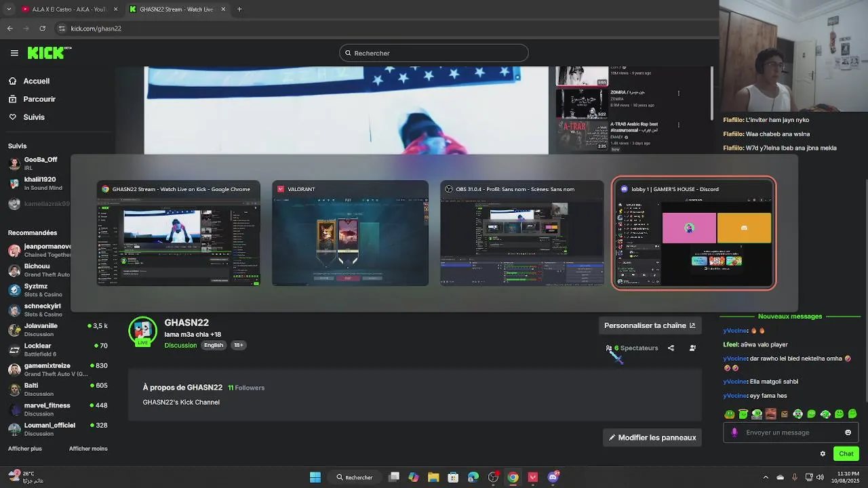Open Discord from the taskbar
868x488 pixels.
[553, 477]
